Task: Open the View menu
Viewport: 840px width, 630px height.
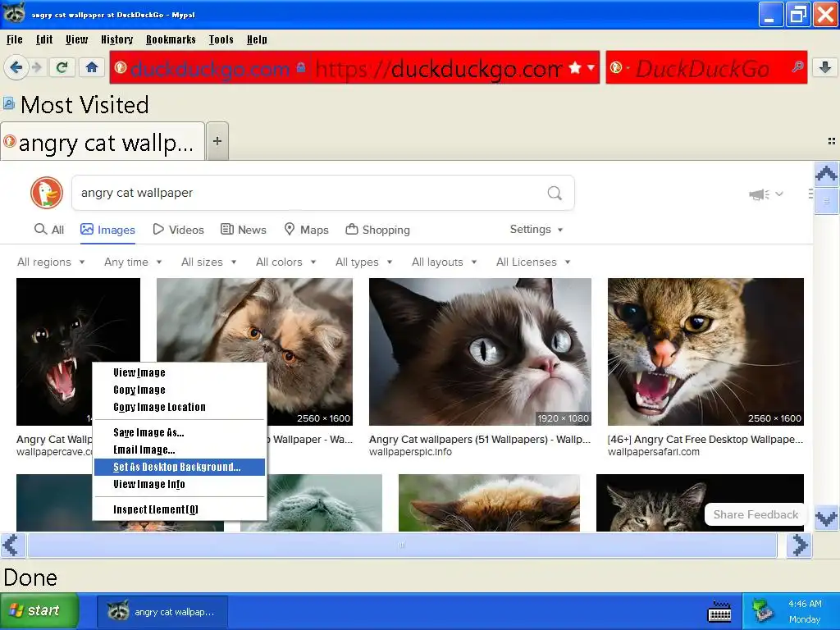Action: coord(76,39)
